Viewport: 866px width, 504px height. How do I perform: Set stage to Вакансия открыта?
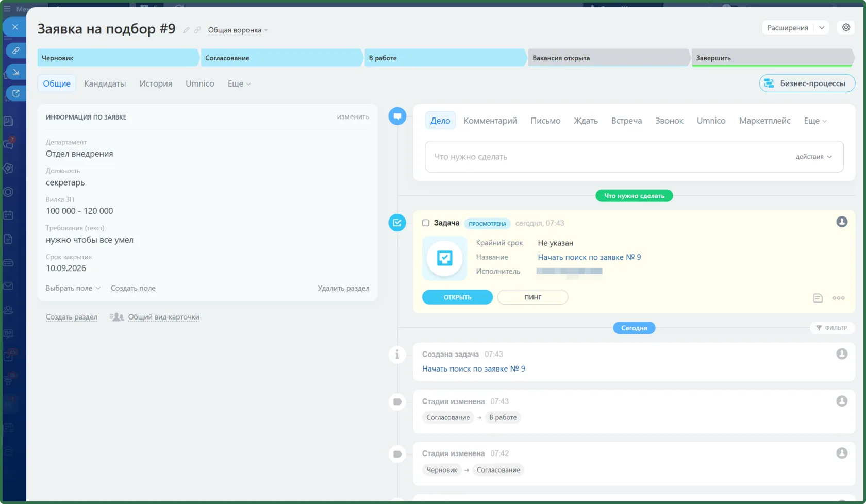click(608, 58)
